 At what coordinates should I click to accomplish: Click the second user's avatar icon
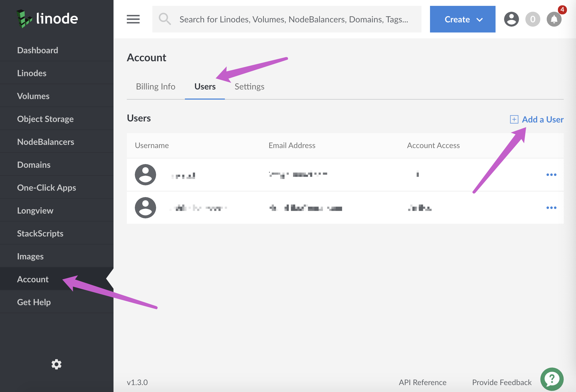pos(145,208)
